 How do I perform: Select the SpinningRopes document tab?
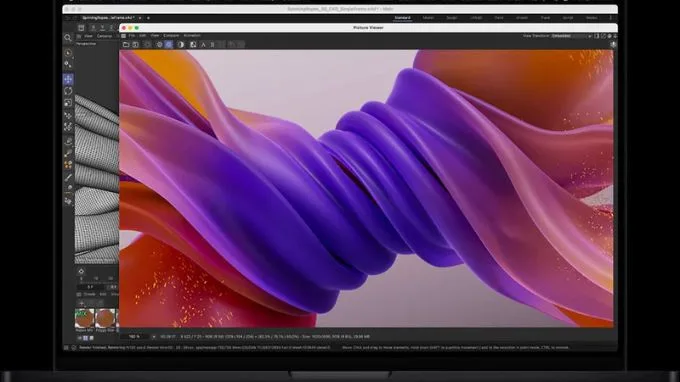(x=108, y=18)
